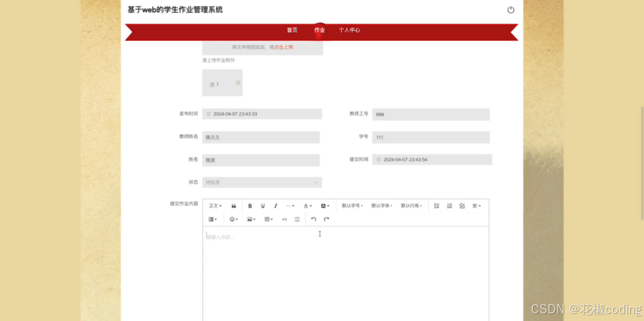644x321 pixels.
Task: Click the power logout icon
Action: [x=511, y=10]
